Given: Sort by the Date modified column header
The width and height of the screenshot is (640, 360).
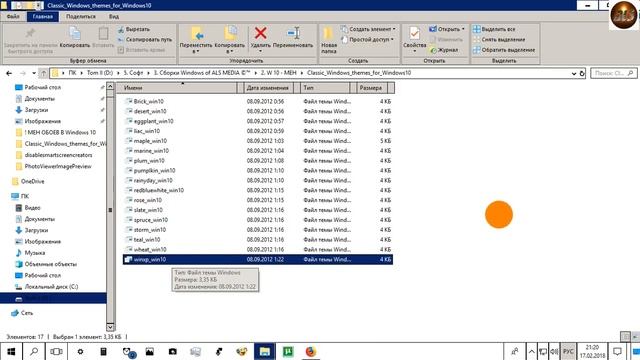Looking at the screenshot, I should 269,88.
